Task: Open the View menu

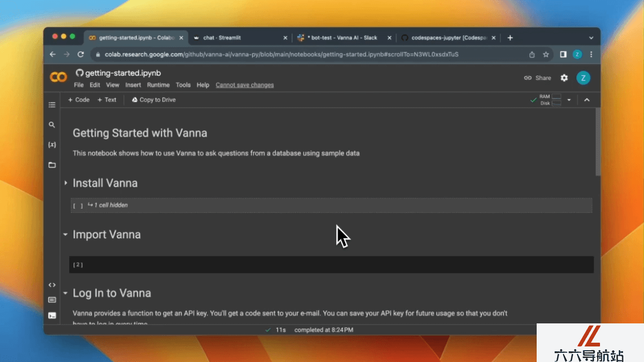Action: (x=113, y=85)
